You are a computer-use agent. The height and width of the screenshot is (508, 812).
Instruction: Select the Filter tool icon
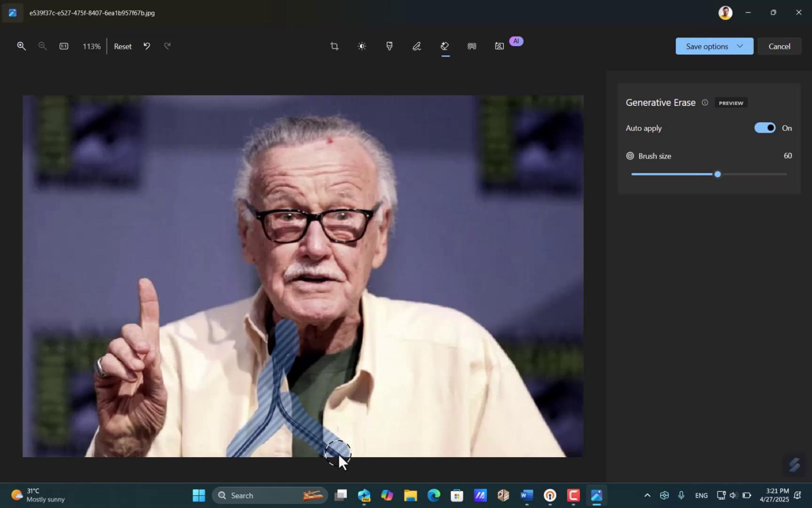pyautogui.click(x=390, y=46)
